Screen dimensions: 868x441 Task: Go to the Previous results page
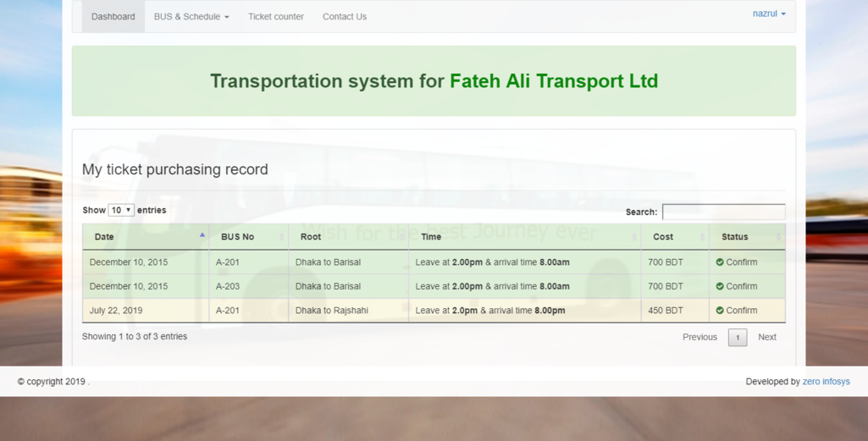pyautogui.click(x=699, y=337)
